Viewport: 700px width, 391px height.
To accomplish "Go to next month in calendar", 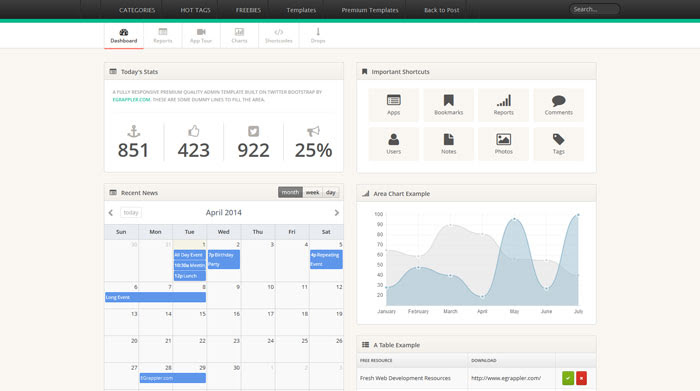I will point(337,213).
